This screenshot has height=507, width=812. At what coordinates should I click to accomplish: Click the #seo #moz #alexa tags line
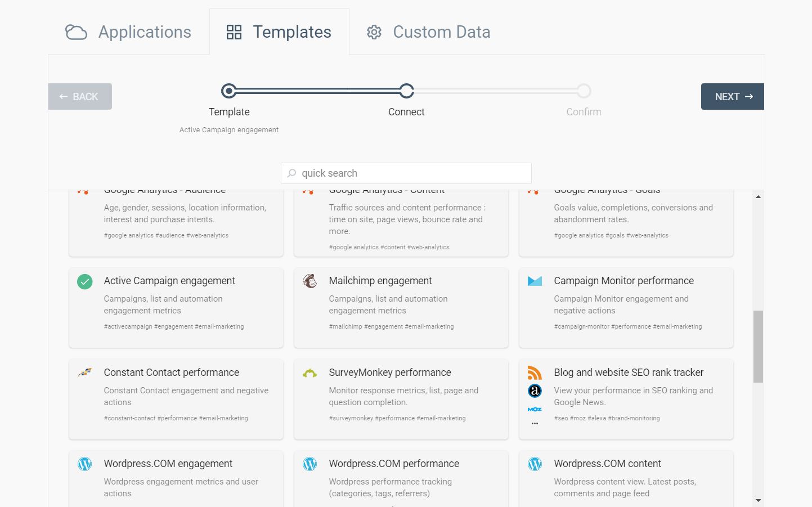[607, 418]
